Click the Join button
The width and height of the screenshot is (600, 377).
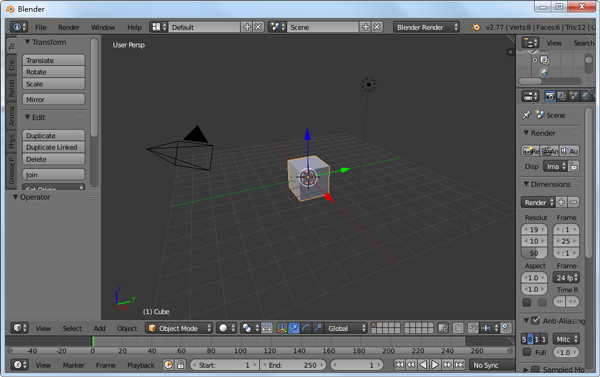[54, 175]
